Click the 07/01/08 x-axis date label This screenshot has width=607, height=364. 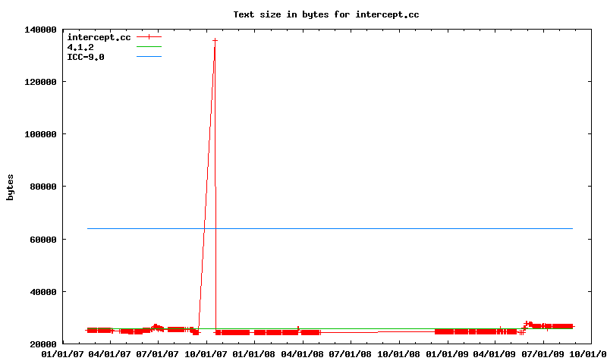coord(351,353)
